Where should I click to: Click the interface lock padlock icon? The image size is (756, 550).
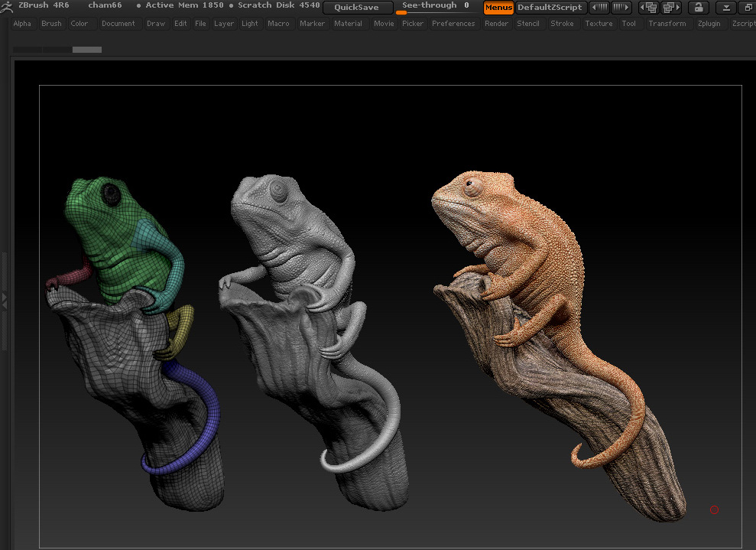(698, 7)
